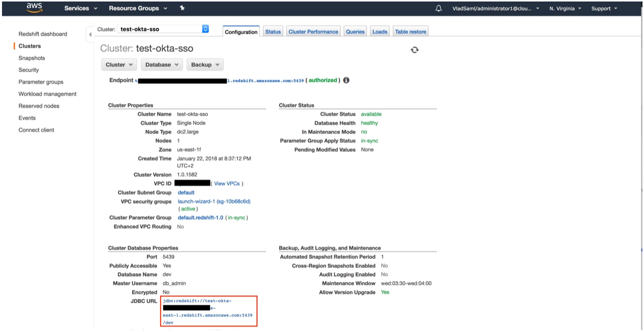
Task: Open the Services dropdown menu
Action: tap(81, 9)
